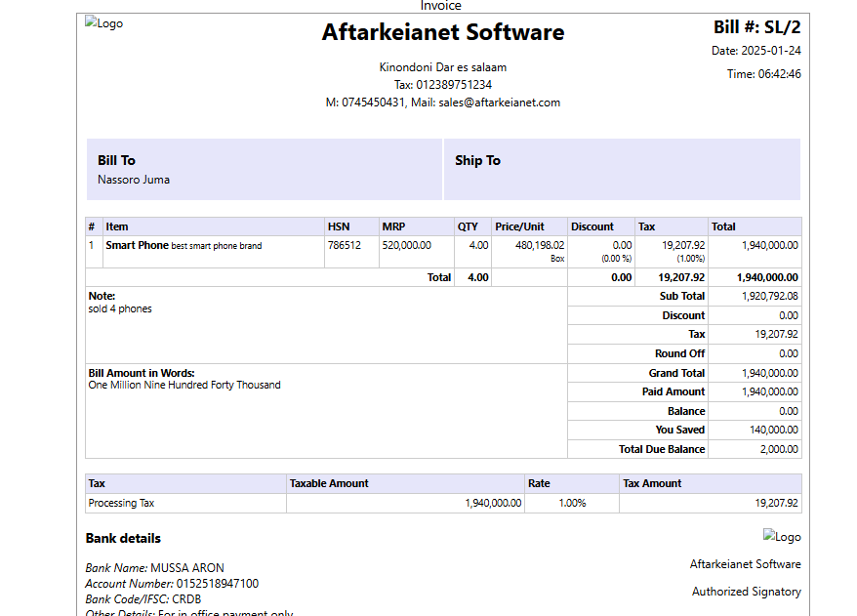Click the Kinondoni Dar es salaam address

pyautogui.click(x=443, y=67)
